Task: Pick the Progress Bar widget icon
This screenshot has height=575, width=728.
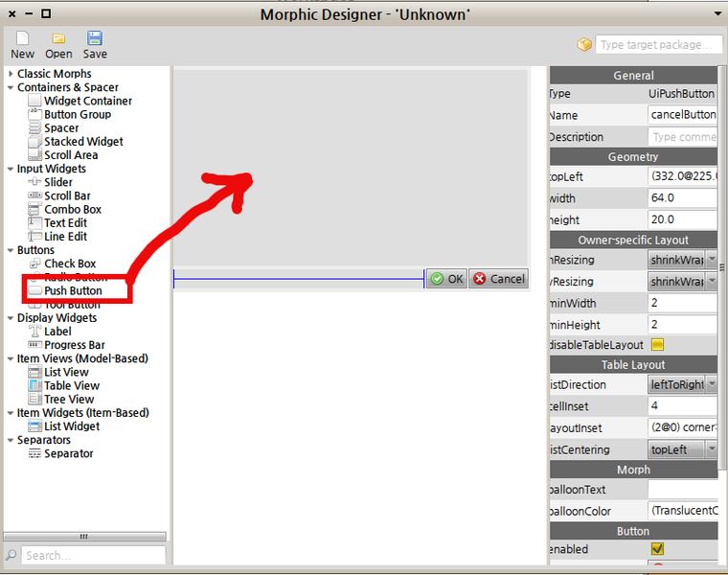Action: coord(35,345)
